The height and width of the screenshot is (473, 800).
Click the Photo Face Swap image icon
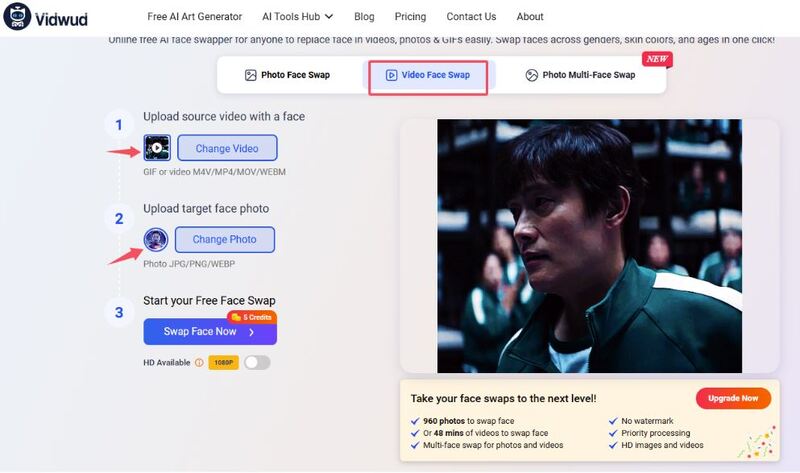[251, 76]
